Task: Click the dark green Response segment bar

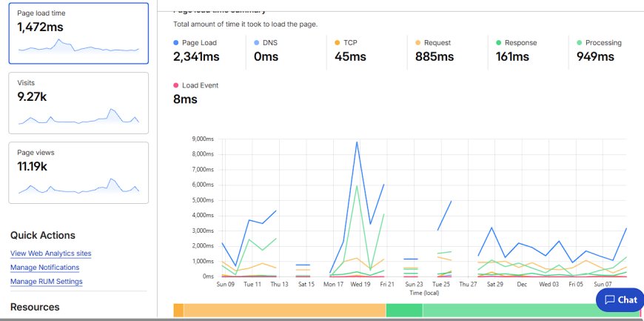Action: tap(404, 311)
